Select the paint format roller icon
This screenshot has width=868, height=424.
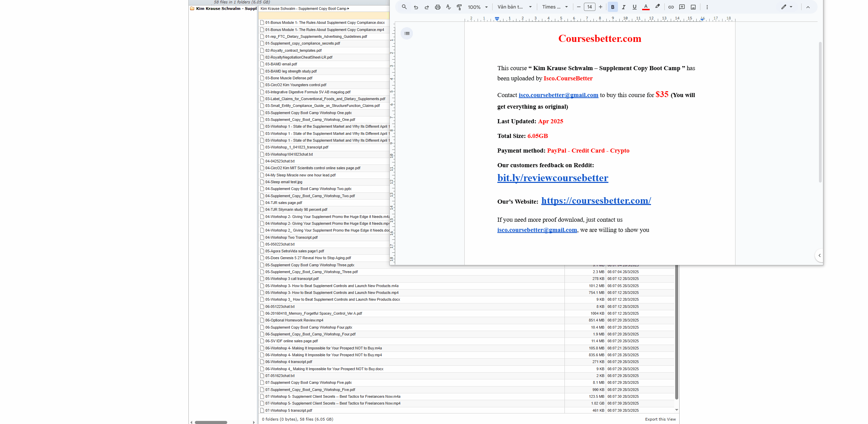[x=459, y=7]
